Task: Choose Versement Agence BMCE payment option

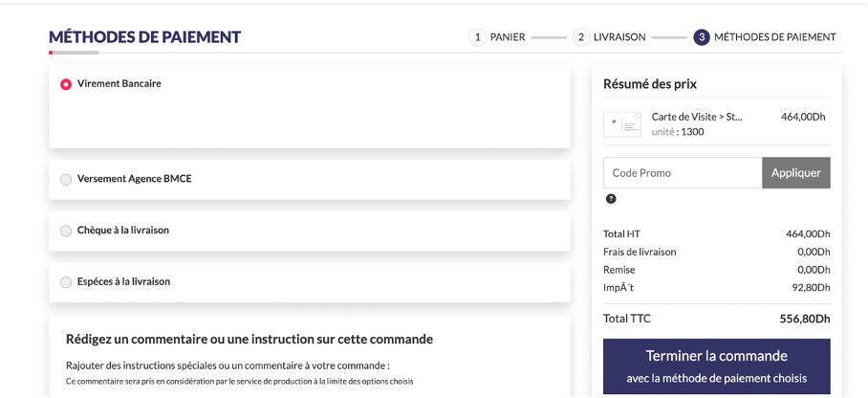Action: (x=66, y=179)
